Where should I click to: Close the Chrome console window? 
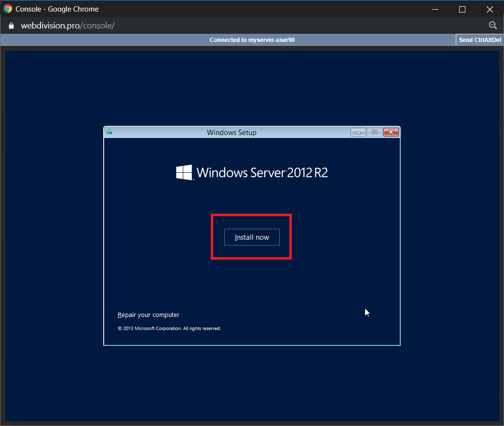(490, 9)
